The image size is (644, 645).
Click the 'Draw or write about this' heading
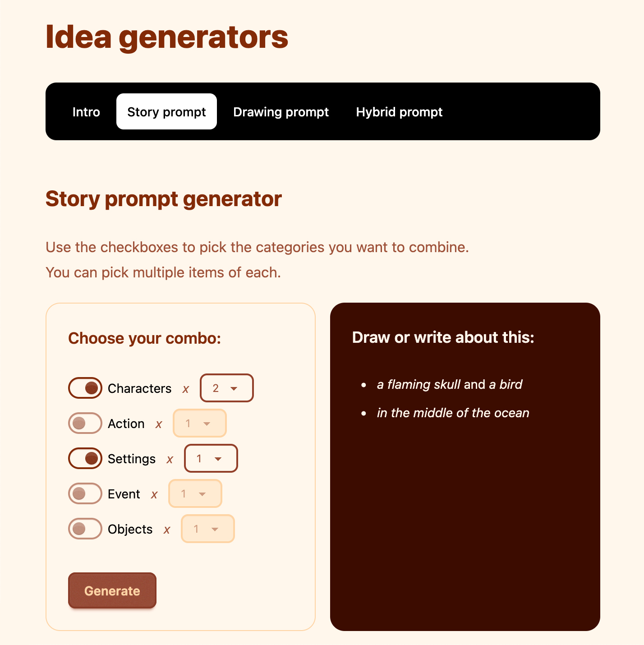point(442,337)
